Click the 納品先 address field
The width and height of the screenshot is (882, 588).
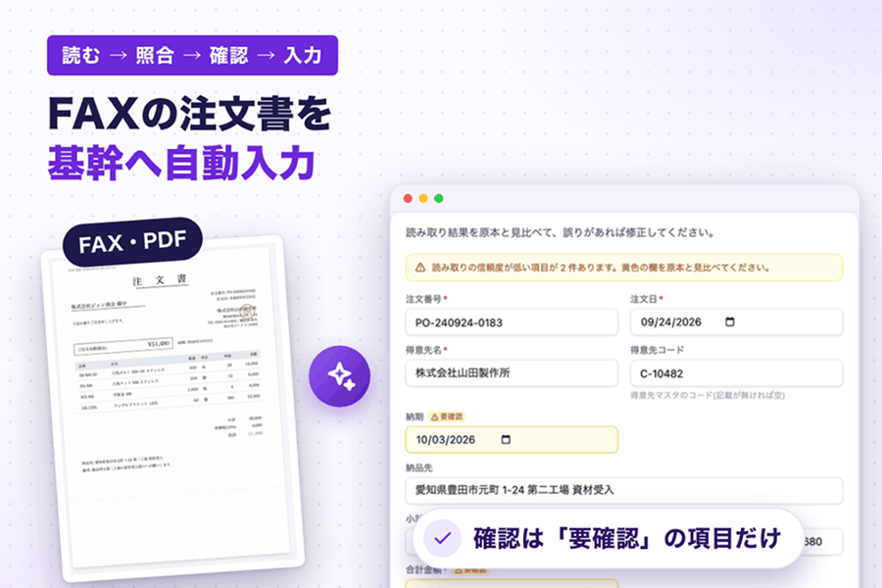624,490
